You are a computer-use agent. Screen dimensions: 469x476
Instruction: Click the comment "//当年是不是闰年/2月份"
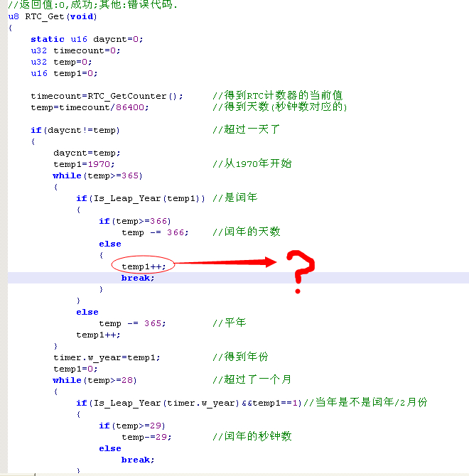pyautogui.click(x=365, y=402)
